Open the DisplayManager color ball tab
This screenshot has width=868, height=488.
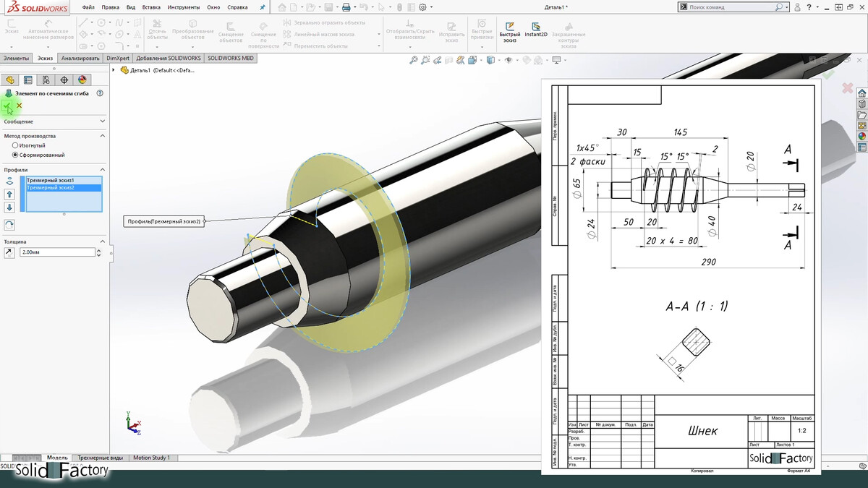(82, 80)
